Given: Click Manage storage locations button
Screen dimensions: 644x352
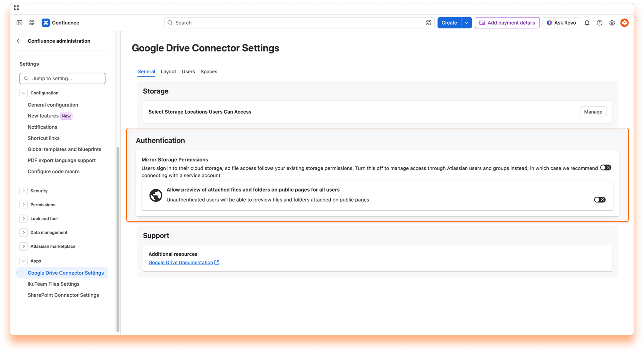Looking at the screenshot, I should tap(593, 112).
